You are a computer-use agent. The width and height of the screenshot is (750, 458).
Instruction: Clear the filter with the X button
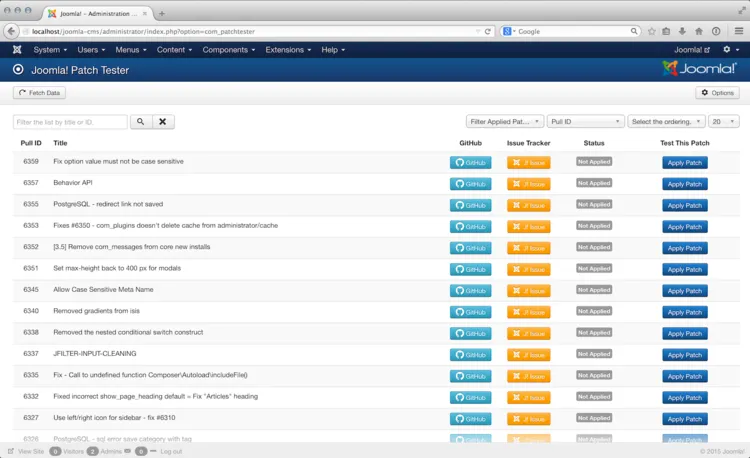[163, 122]
